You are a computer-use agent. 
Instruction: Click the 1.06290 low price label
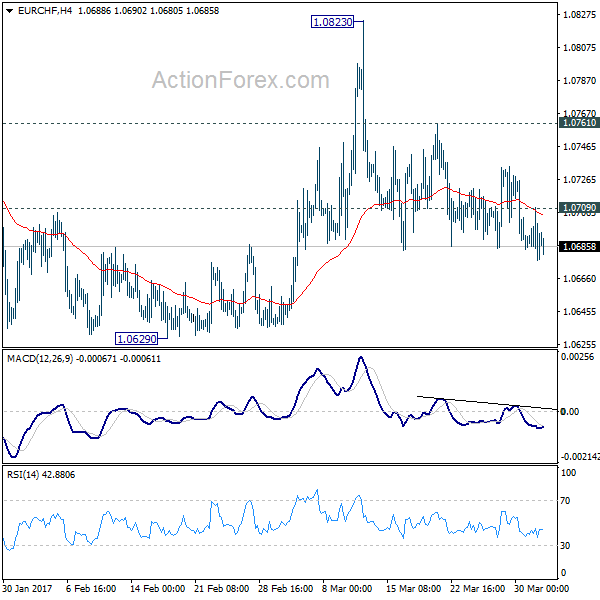pyautogui.click(x=137, y=339)
